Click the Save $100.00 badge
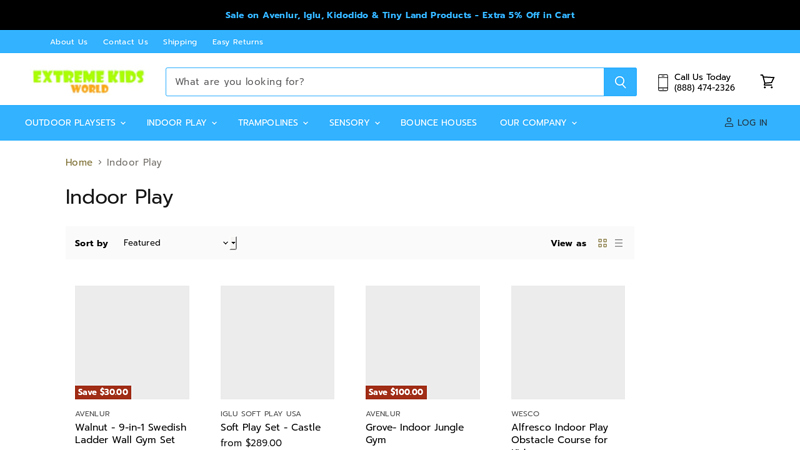The image size is (800, 450). 396,392
